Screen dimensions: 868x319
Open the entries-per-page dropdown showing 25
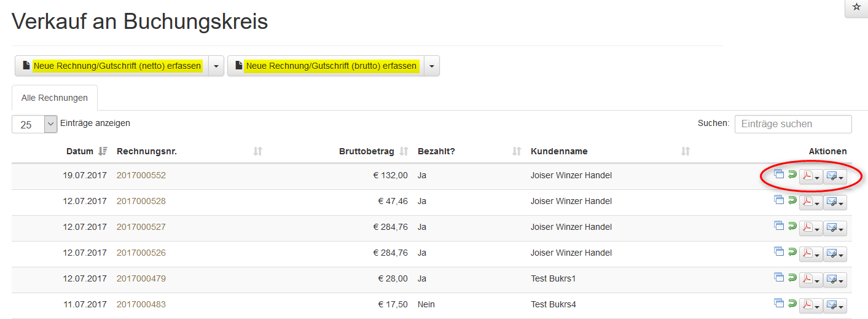[x=34, y=124]
